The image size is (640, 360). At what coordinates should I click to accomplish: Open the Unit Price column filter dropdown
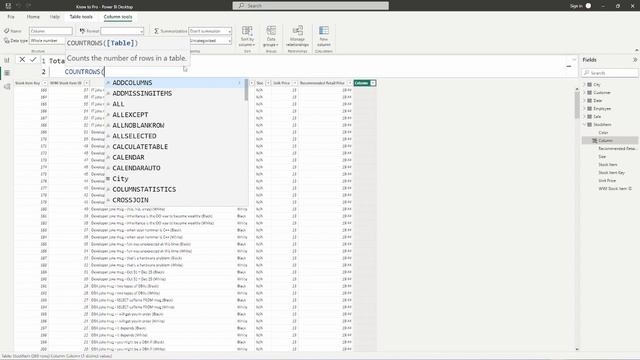295,83
